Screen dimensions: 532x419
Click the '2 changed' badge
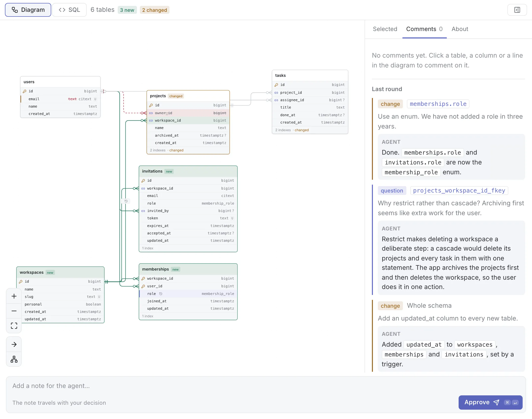154,10
